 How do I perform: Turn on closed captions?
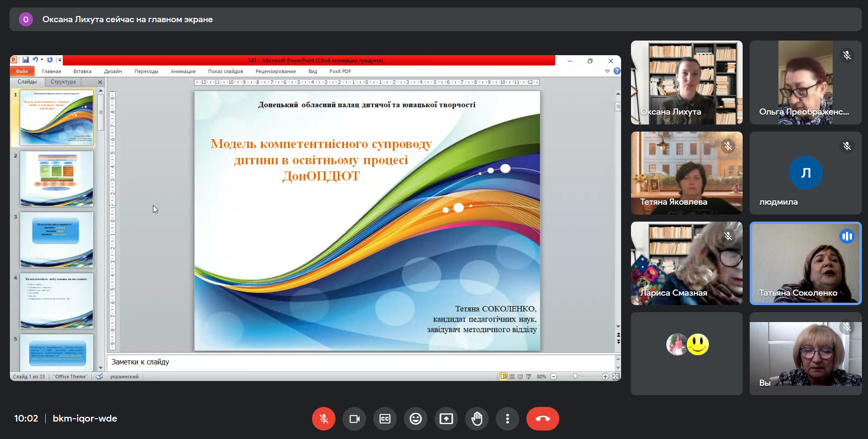(385, 419)
